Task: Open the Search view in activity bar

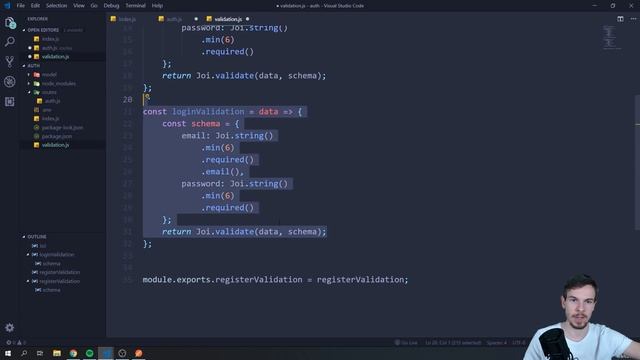Action: tap(10, 42)
